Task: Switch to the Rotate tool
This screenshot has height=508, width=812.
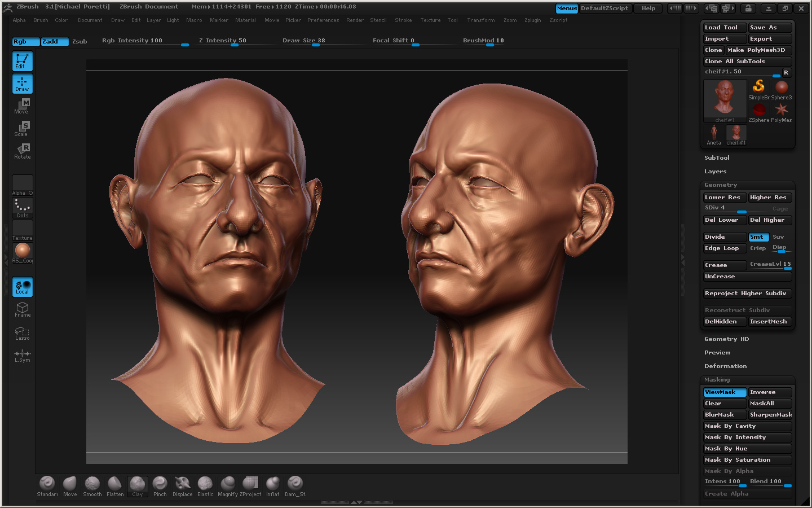Action: pyautogui.click(x=23, y=151)
